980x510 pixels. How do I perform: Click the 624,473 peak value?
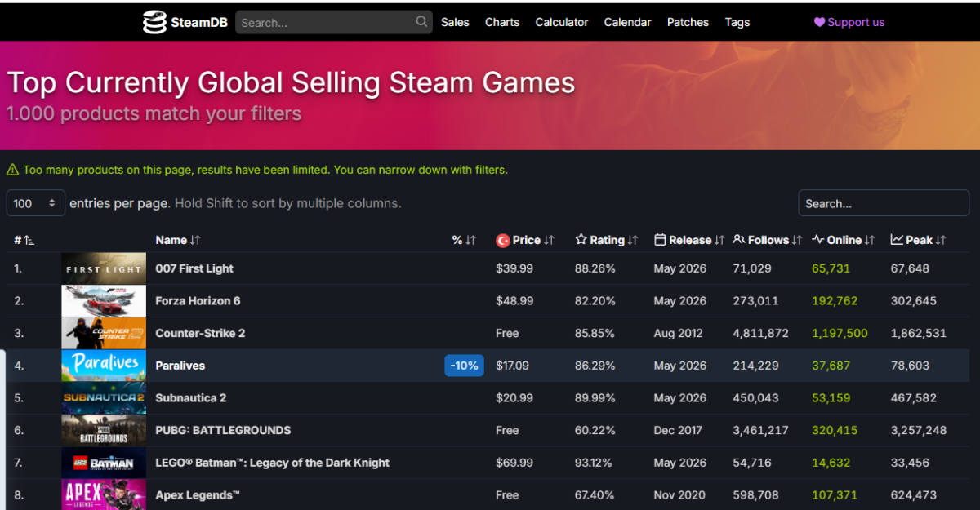914,494
